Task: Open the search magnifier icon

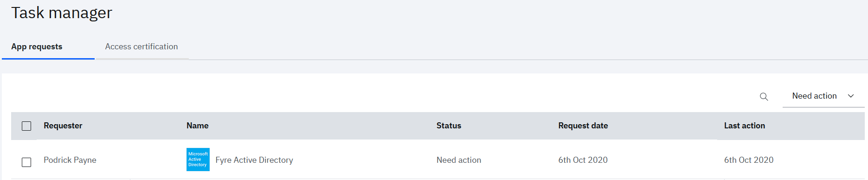Action: (x=764, y=97)
